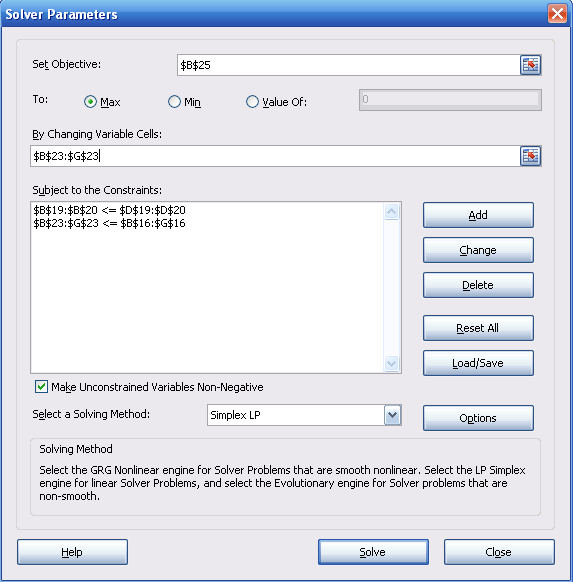Click range selector icon for Variable Cells
The height and width of the screenshot is (582, 573).
530,156
